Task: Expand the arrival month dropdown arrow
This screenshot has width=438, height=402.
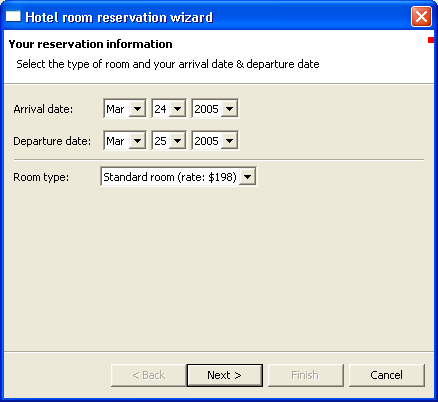Action: click(137, 109)
